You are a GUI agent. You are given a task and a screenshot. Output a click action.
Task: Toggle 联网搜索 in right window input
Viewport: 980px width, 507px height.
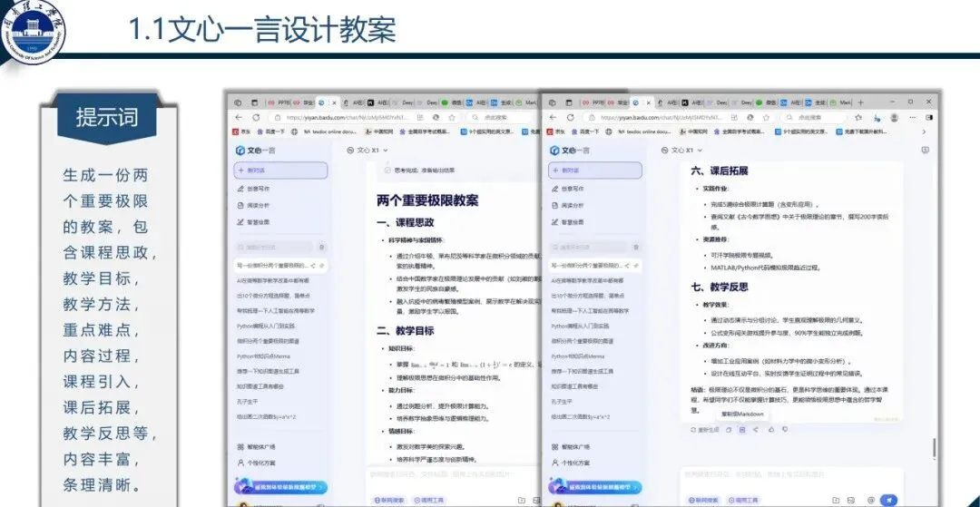tap(703, 500)
